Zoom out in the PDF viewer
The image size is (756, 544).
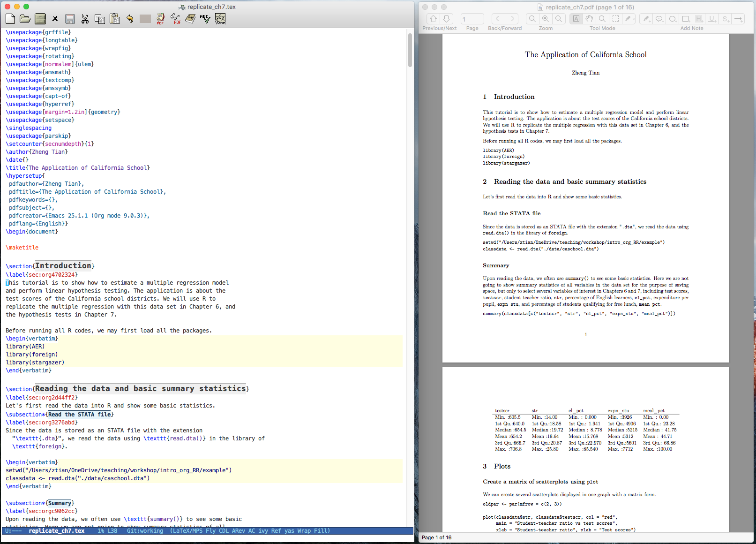532,19
